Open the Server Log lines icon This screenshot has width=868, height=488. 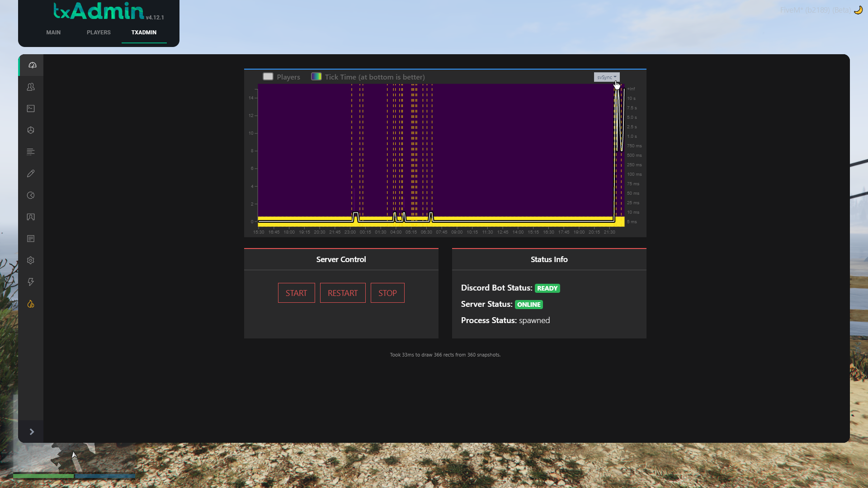coord(31,152)
